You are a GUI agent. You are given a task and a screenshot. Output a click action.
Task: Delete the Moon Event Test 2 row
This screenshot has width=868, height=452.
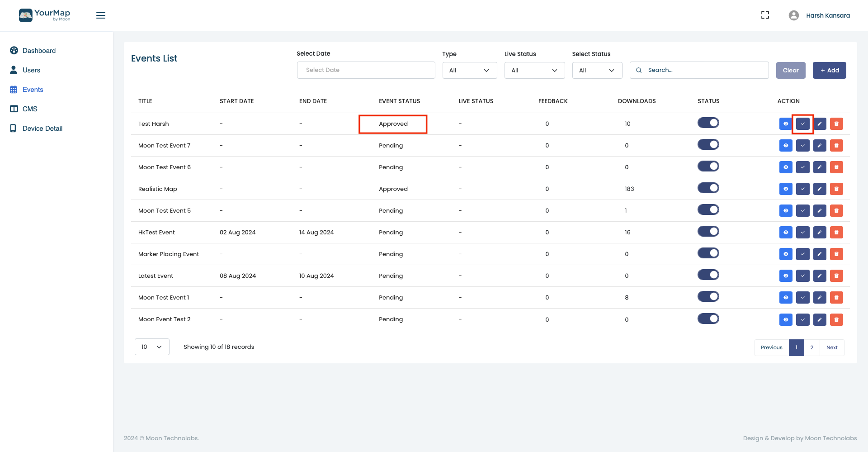click(836, 320)
